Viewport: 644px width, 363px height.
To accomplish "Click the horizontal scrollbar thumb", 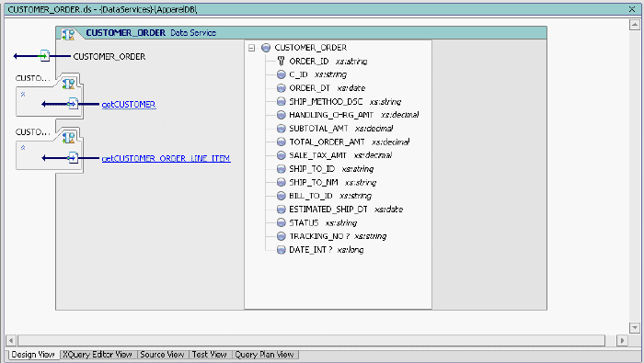I will (x=311, y=340).
